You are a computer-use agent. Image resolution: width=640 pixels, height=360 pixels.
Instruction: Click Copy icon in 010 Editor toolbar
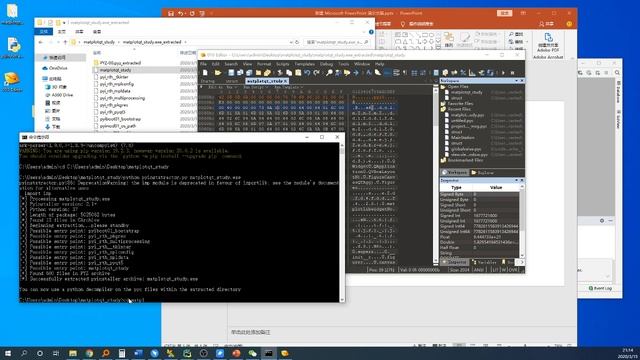(289, 73)
